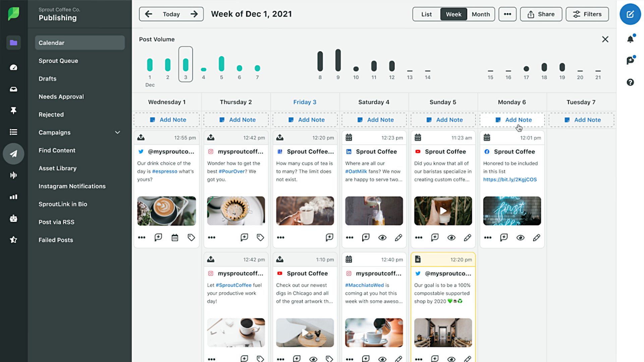Open the inbox tray sidebar icon
The width and height of the screenshot is (644, 362).
[13, 89]
